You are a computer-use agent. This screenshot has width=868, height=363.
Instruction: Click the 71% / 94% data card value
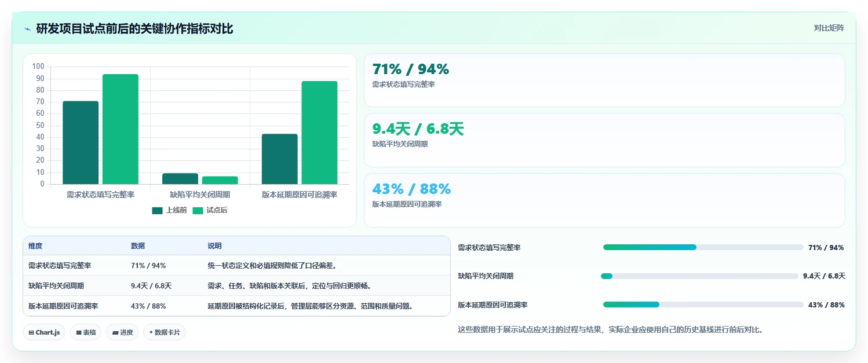click(x=411, y=69)
